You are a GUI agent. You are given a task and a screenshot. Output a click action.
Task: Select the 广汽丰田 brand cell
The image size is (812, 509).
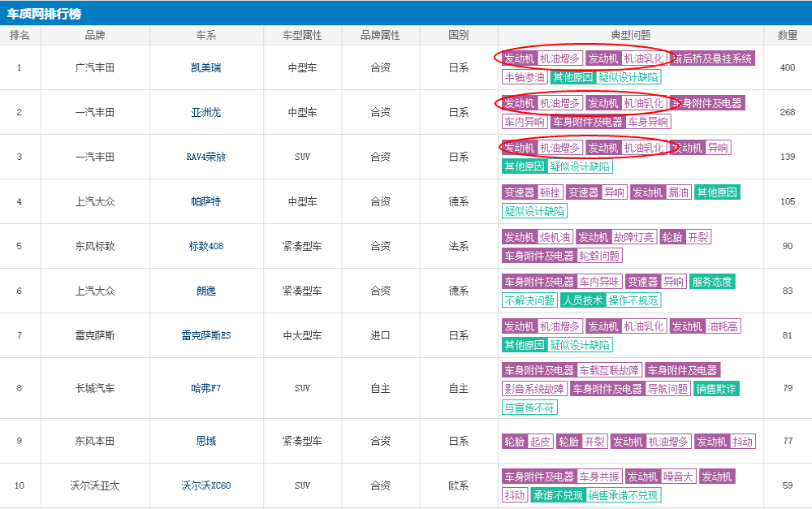click(x=95, y=67)
